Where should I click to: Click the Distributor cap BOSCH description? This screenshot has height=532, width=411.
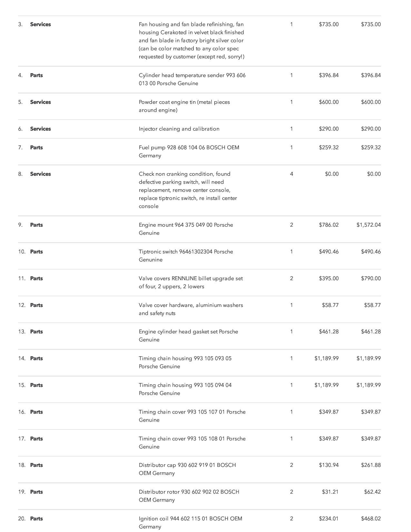[x=187, y=469]
